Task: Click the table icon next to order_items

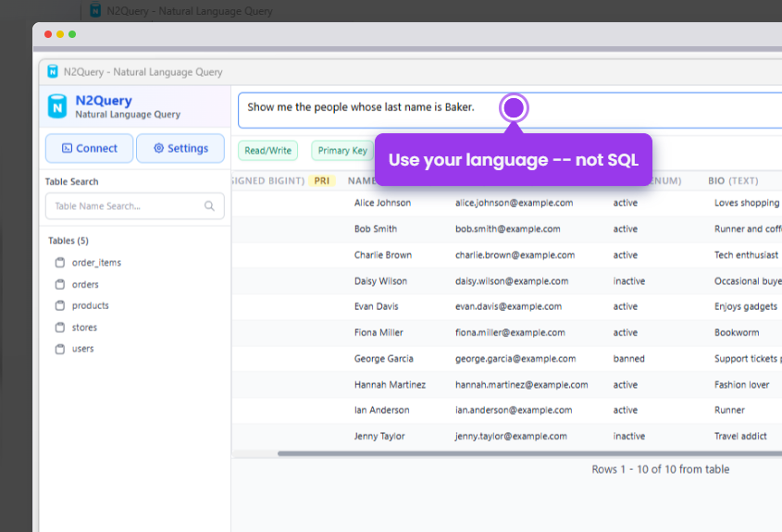Action: [x=60, y=262]
